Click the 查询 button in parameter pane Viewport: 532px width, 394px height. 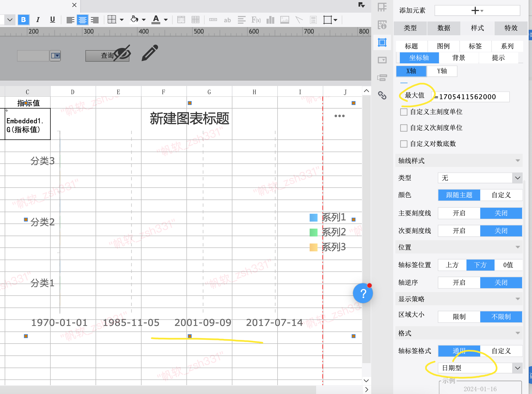[x=107, y=56]
